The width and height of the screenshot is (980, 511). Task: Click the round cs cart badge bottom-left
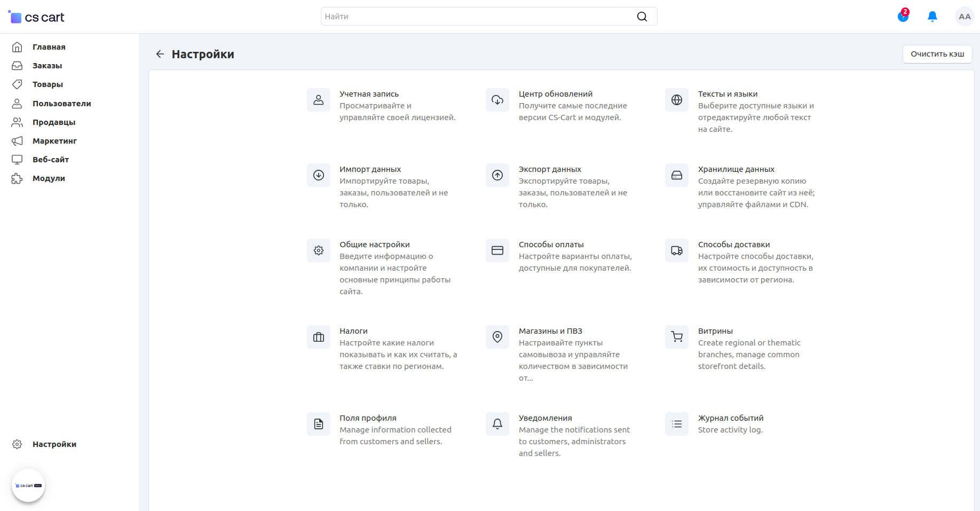tap(28, 485)
